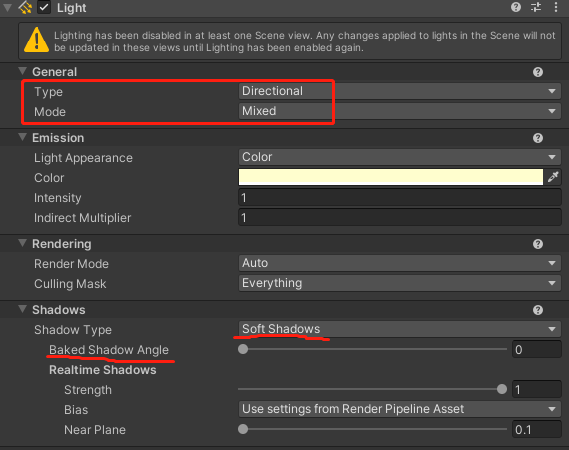569x450 pixels.
Task: Collapse the Emission section
Action: [x=22, y=137]
